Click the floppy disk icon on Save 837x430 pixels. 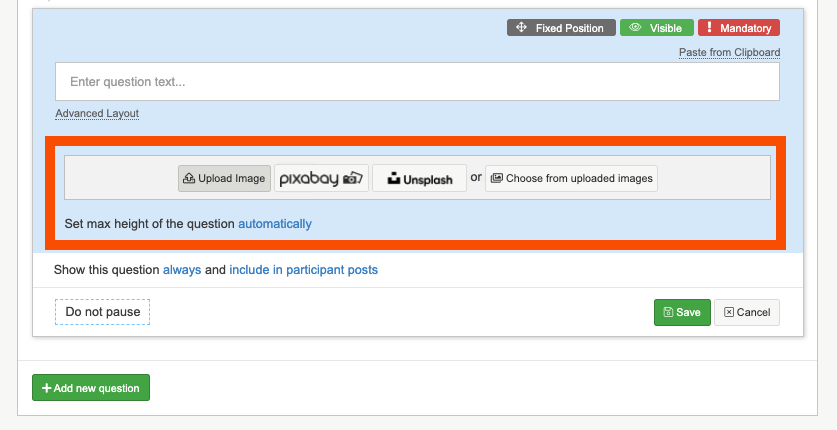pos(666,312)
